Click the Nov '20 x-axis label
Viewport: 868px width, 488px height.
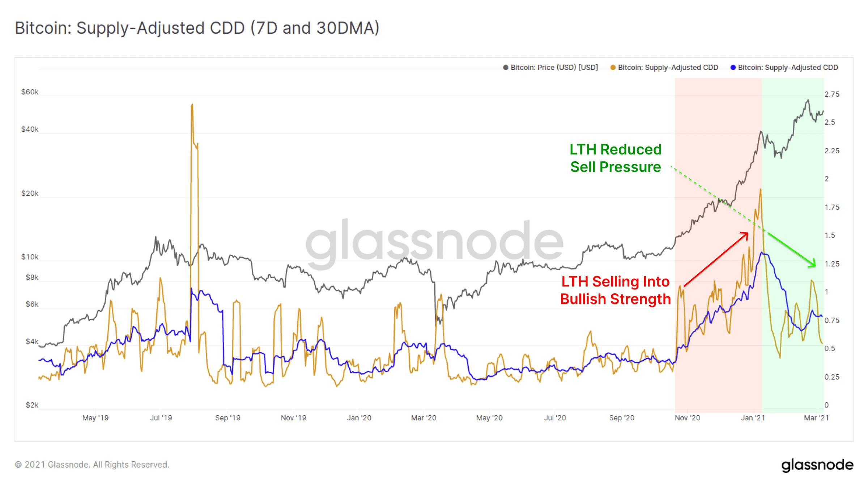pyautogui.click(x=687, y=418)
